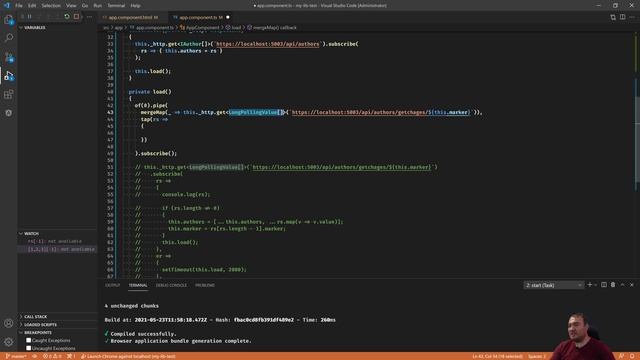Open changes compare icon in editor toolbar

click(x=613, y=17)
